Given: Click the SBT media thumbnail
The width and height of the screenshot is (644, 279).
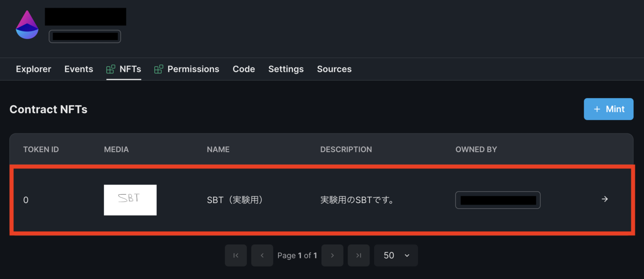Looking at the screenshot, I should [130, 200].
